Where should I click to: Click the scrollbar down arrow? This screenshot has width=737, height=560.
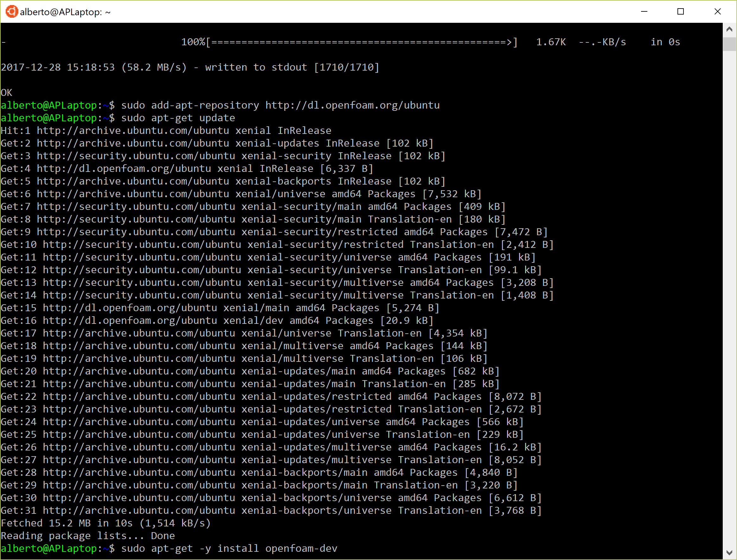tap(729, 553)
